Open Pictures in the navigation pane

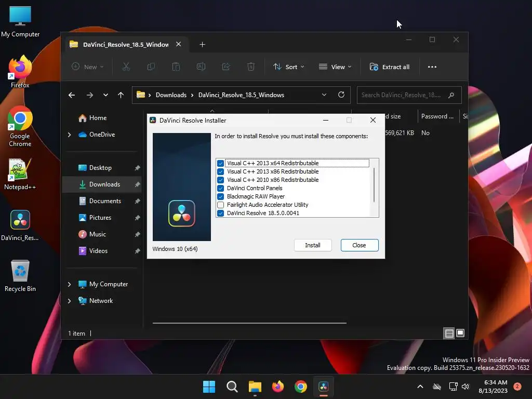tap(100, 218)
